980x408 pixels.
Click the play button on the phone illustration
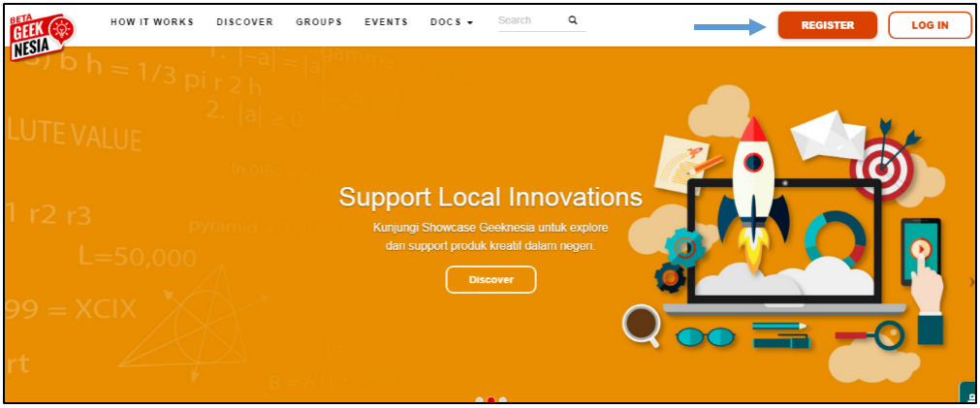920,251
